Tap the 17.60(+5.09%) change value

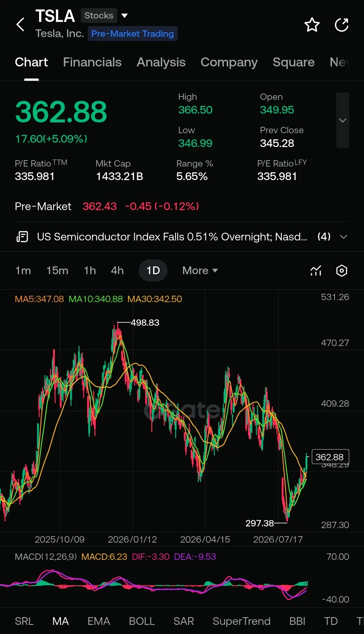pyautogui.click(x=51, y=139)
